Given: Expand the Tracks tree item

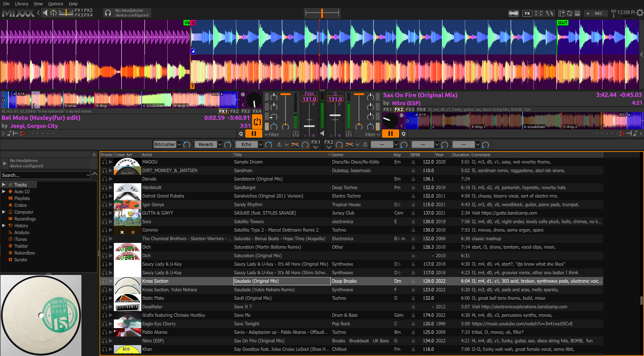Looking at the screenshot, I should (x=4, y=185).
